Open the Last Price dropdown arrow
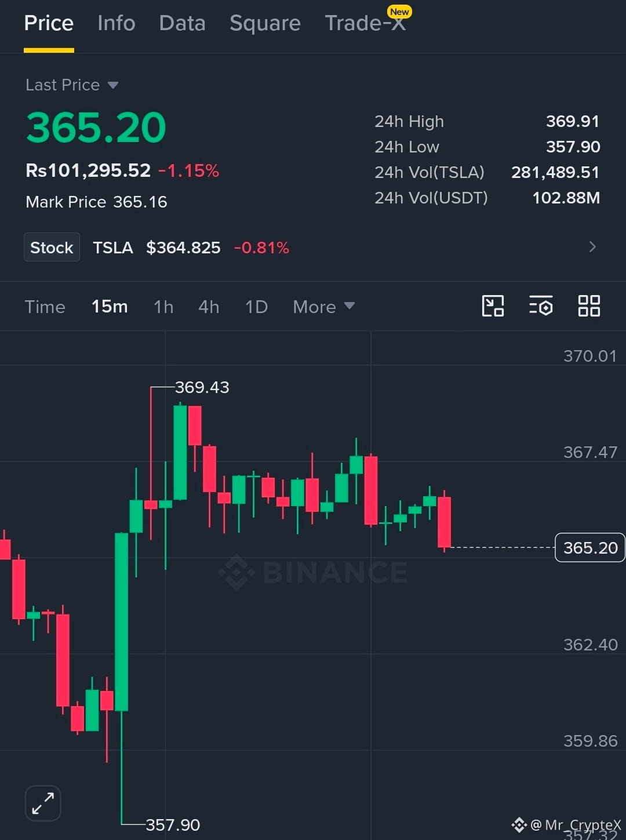Screen dimensions: 626x840 tap(113, 85)
